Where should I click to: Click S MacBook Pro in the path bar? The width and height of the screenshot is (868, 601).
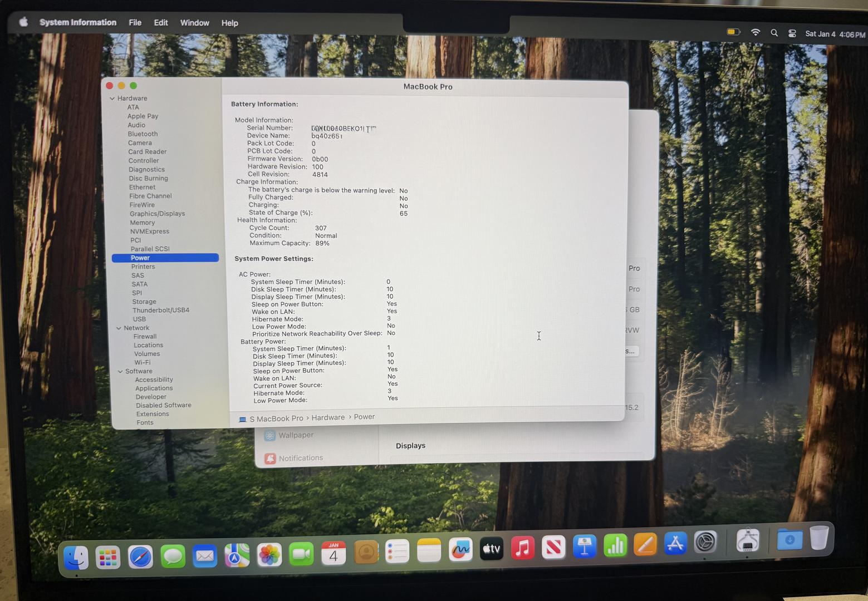(x=271, y=418)
